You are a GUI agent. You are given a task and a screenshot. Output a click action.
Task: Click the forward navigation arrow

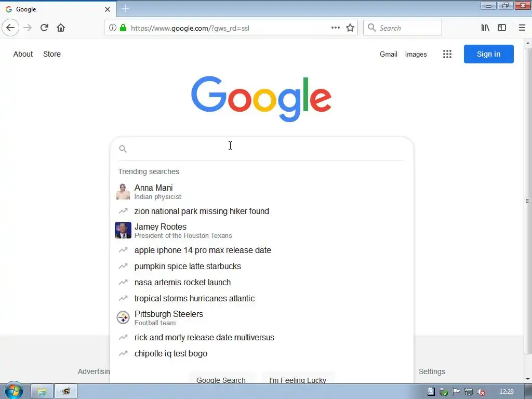pos(28,28)
